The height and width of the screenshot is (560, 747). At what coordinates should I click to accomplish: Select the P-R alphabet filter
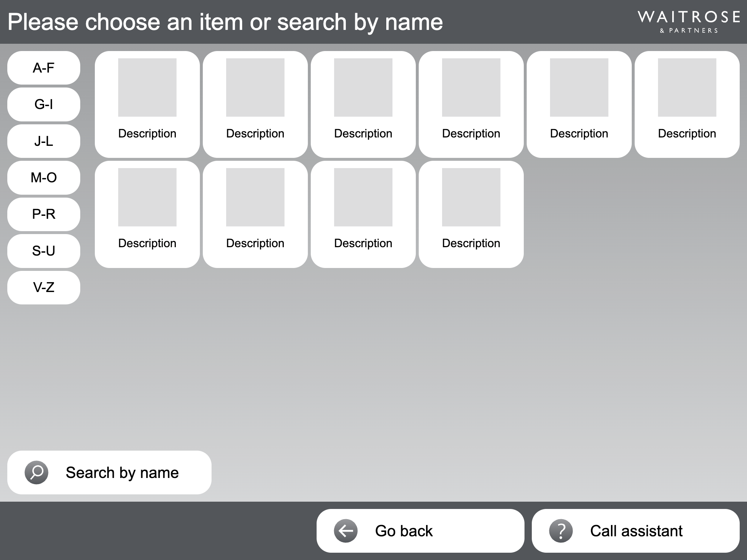tap(44, 214)
